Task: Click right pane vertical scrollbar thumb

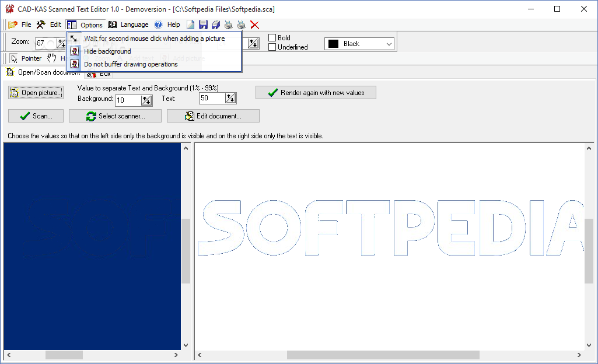Action: 589,251
